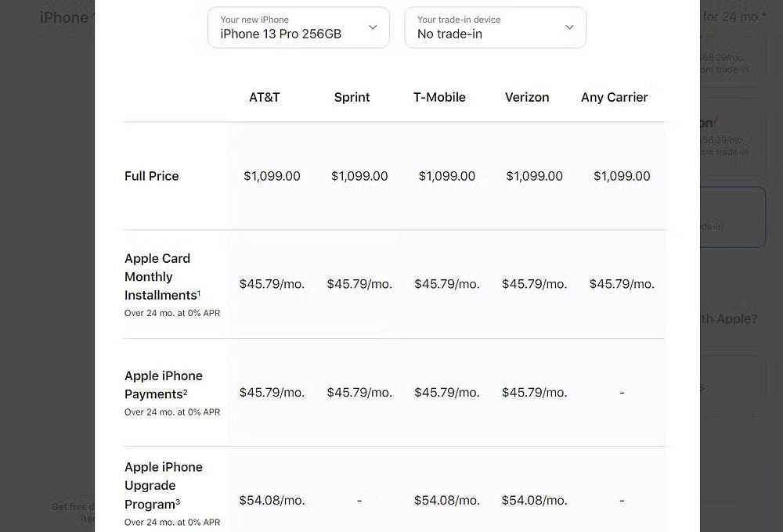
Task: Open footnote 1 beside Monthly Installments
Action: coord(199,293)
